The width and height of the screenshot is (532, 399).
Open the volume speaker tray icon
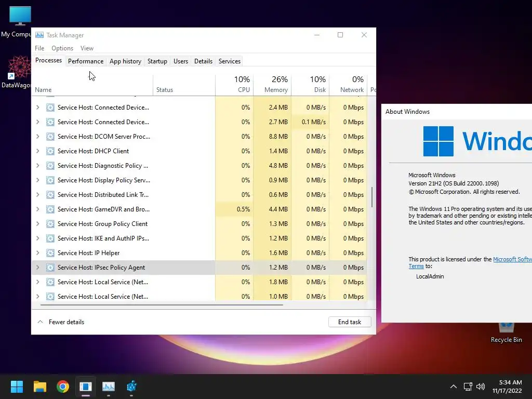pos(481,387)
